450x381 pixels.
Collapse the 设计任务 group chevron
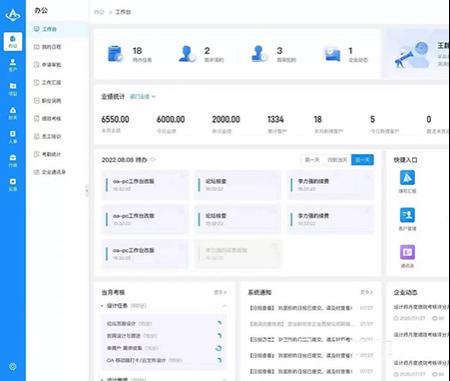[224, 306]
